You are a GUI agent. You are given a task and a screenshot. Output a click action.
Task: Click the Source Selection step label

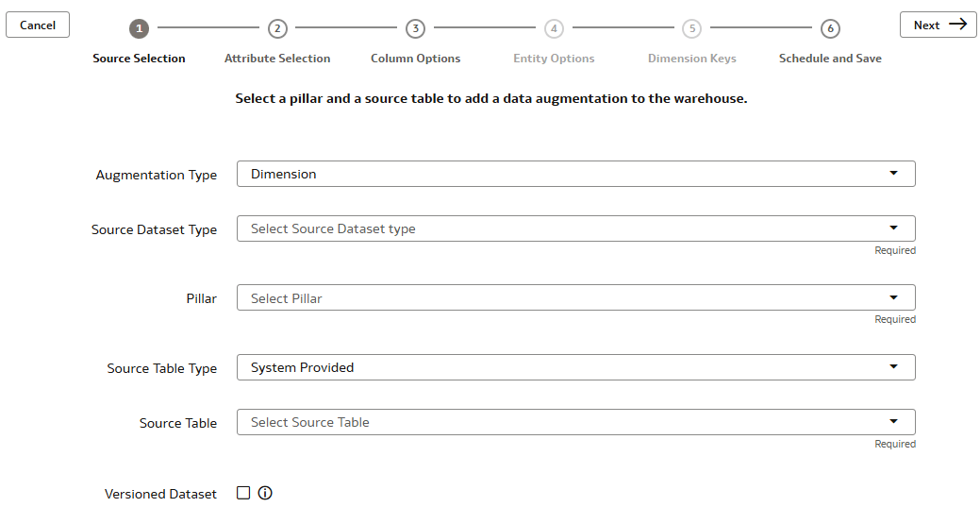tap(140, 59)
